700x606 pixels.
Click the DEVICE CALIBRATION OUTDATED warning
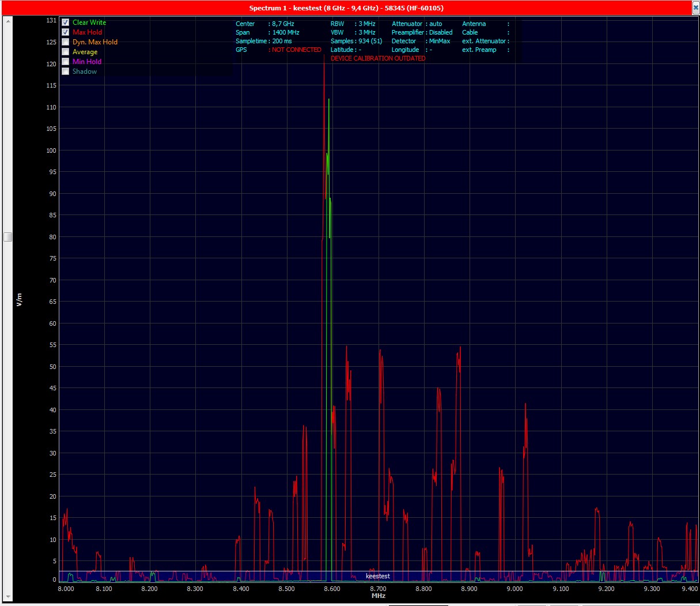[378, 58]
